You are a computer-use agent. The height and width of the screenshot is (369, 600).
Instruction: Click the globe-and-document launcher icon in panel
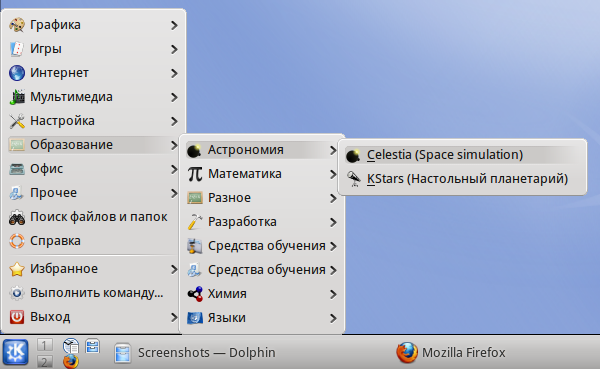tap(71, 346)
